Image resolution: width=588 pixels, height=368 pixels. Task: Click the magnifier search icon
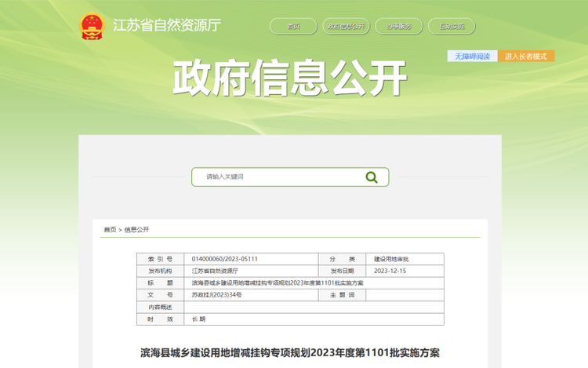coord(372,177)
